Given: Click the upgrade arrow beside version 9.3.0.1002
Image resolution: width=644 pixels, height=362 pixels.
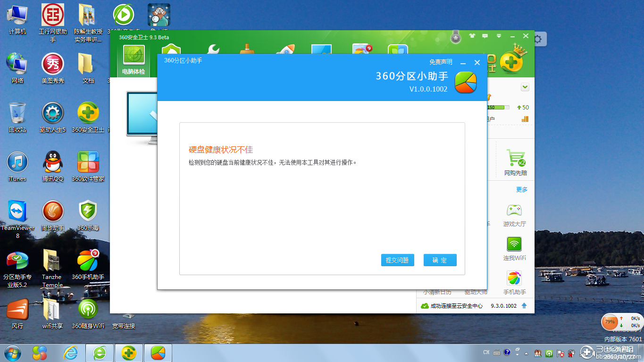Looking at the screenshot, I should (524, 306).
